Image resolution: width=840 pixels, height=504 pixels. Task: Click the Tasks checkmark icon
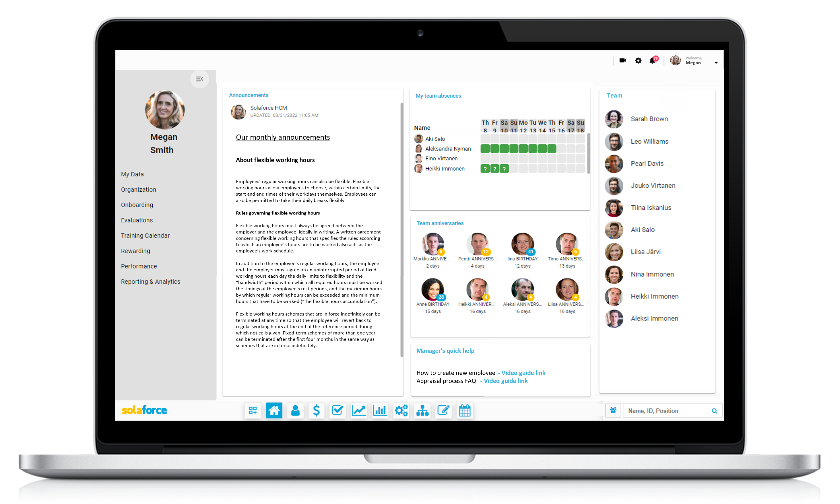pyautogui.click(x=337, y=410)
